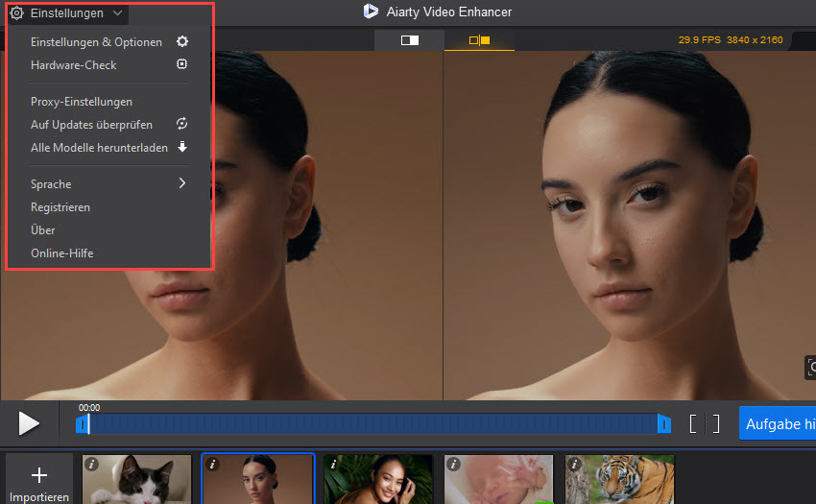Click the Importieren button
This screenshot has width=816, height=504.
coord(39,480)
